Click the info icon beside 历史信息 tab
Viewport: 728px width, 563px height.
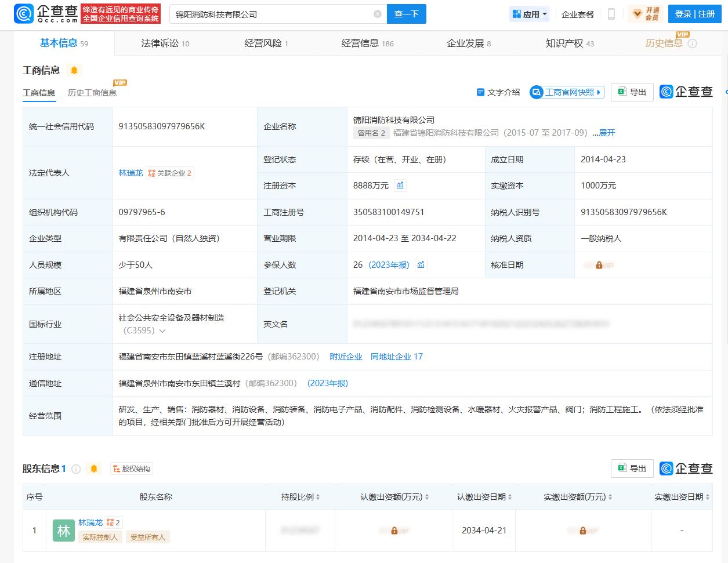click(x=692, y=43)
